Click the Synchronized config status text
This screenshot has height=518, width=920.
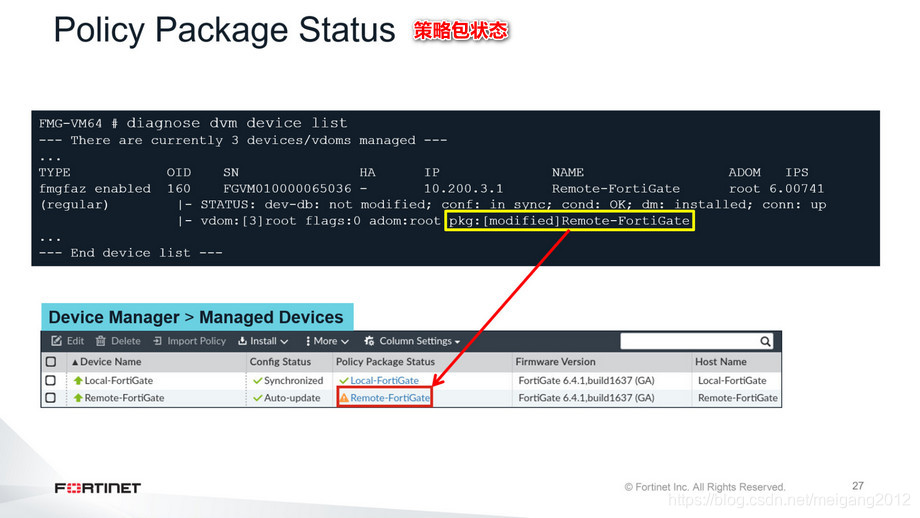click(x=293, y=381)
